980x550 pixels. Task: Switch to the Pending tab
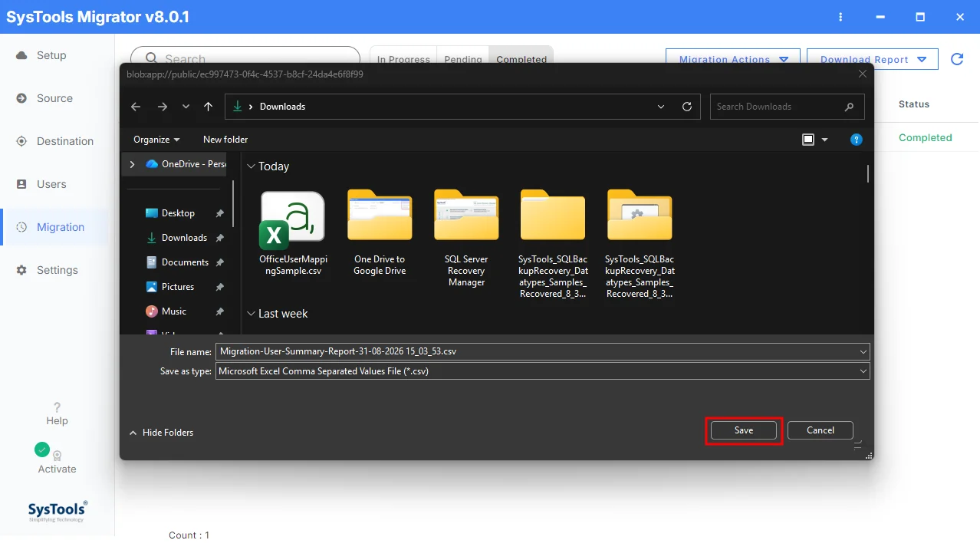coord(463,59)
